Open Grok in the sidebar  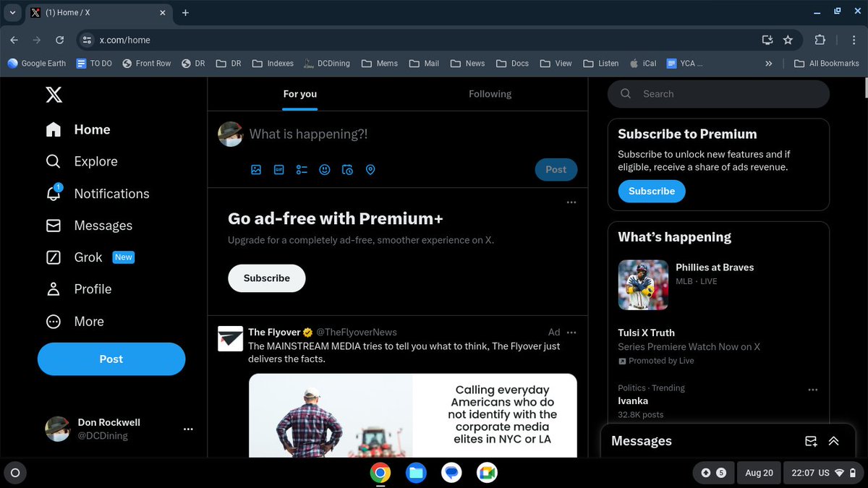90,257
